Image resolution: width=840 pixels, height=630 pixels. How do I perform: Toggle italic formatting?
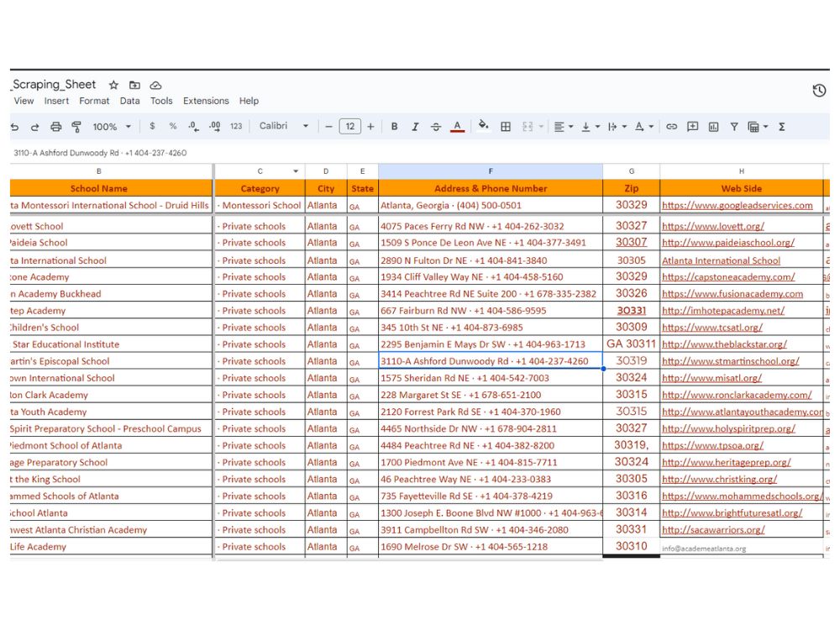pos(415,127)
